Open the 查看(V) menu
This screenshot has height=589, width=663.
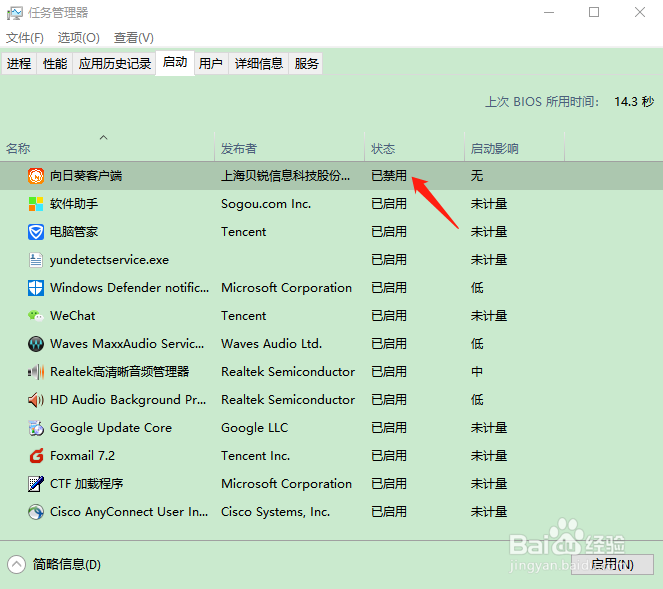[134, 38]
